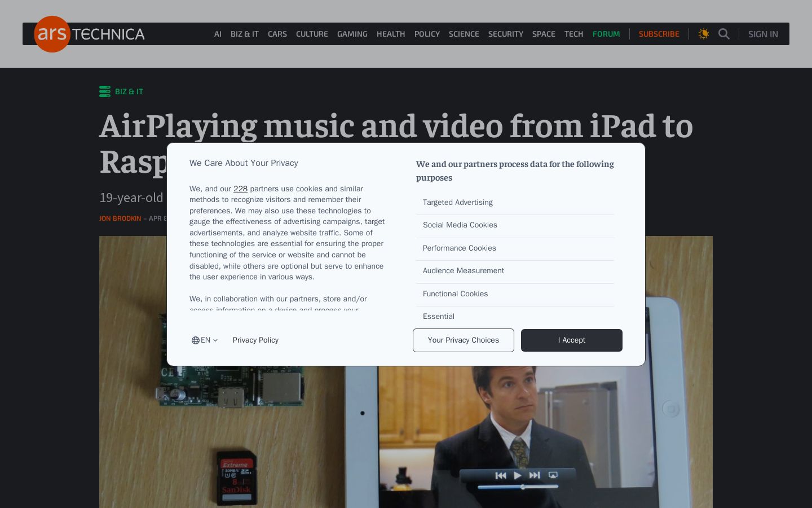
Task: Click the globe language icon in the privacy dialog
Action: pyautogui.click(x=196, y=340)
